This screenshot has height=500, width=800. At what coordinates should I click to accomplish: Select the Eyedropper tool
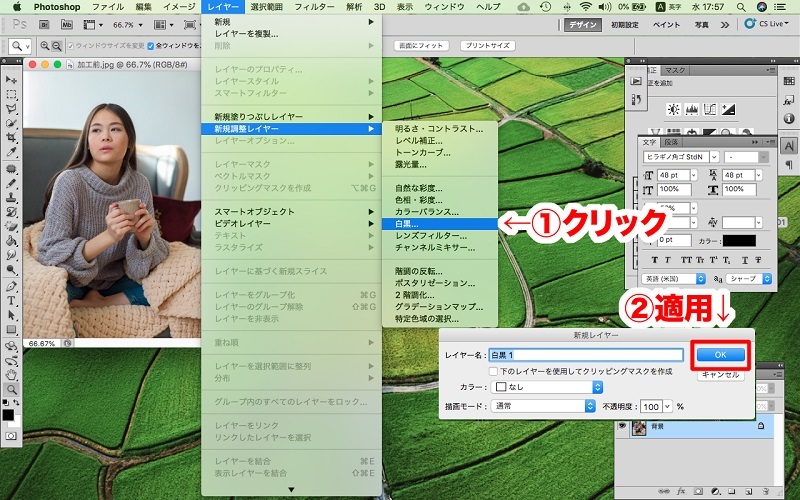click(11, 152)
